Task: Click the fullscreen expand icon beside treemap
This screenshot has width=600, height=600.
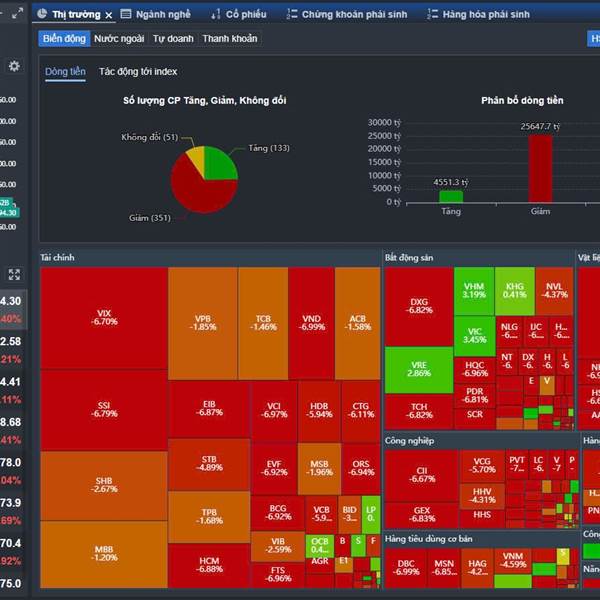Action: pyautogui.click(x=14, y=274)
